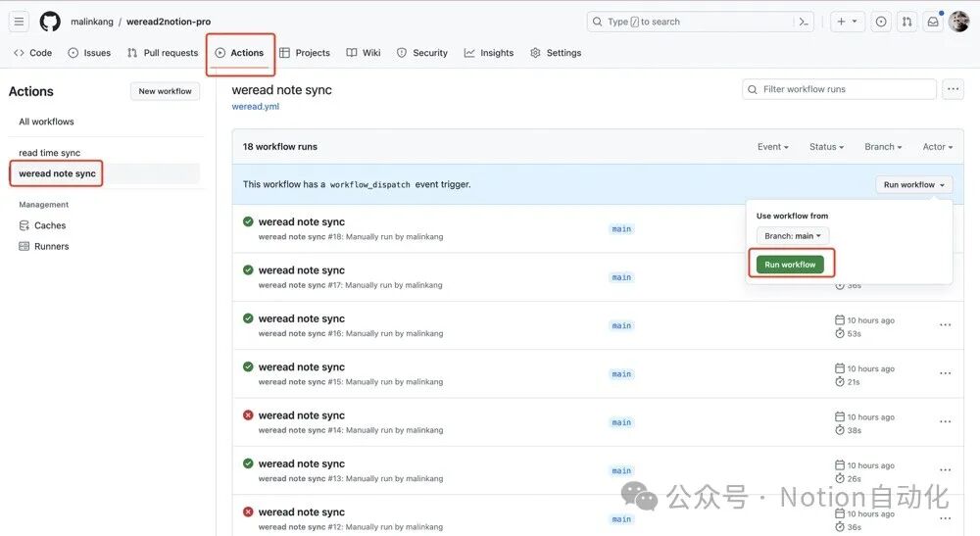
Task: Switch to the Insights tab
Action: 489,53
